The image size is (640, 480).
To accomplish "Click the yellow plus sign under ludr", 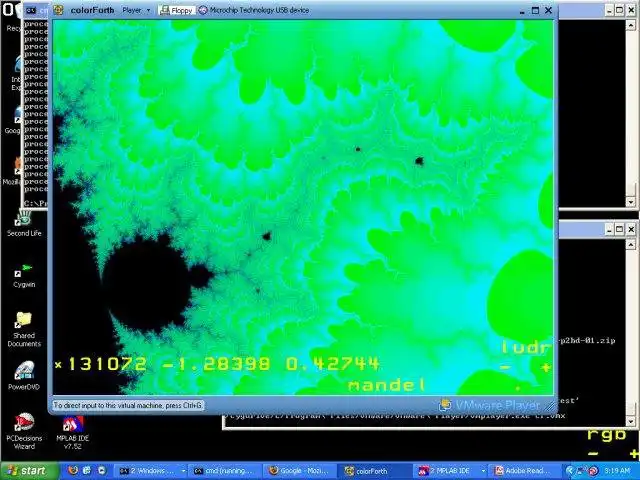I will (x=545, y=368).
